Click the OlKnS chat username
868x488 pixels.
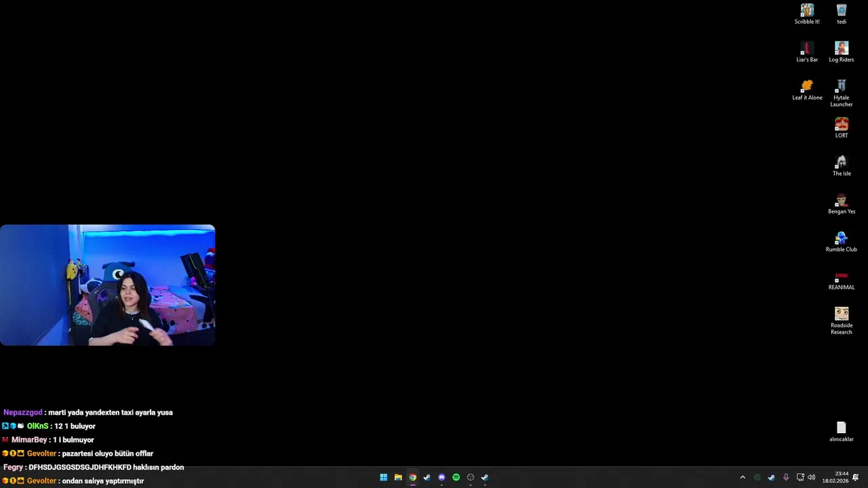coord(38,426)
